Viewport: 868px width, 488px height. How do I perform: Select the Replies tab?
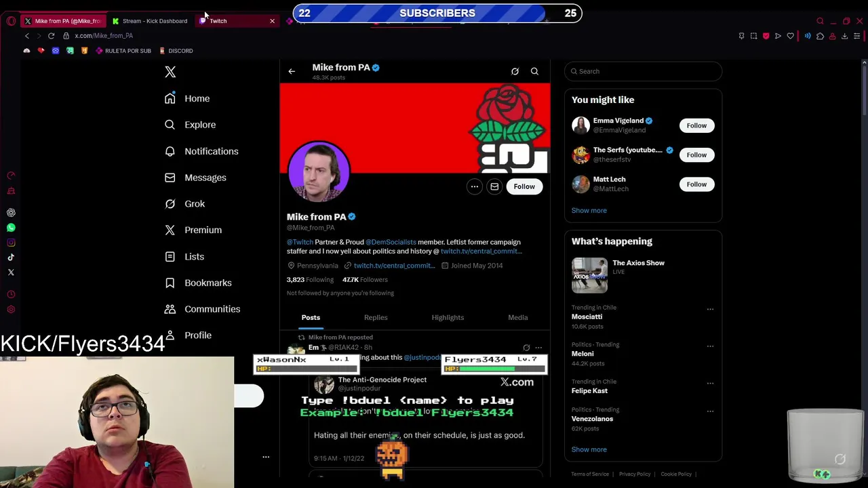click(x=376, y=318)
